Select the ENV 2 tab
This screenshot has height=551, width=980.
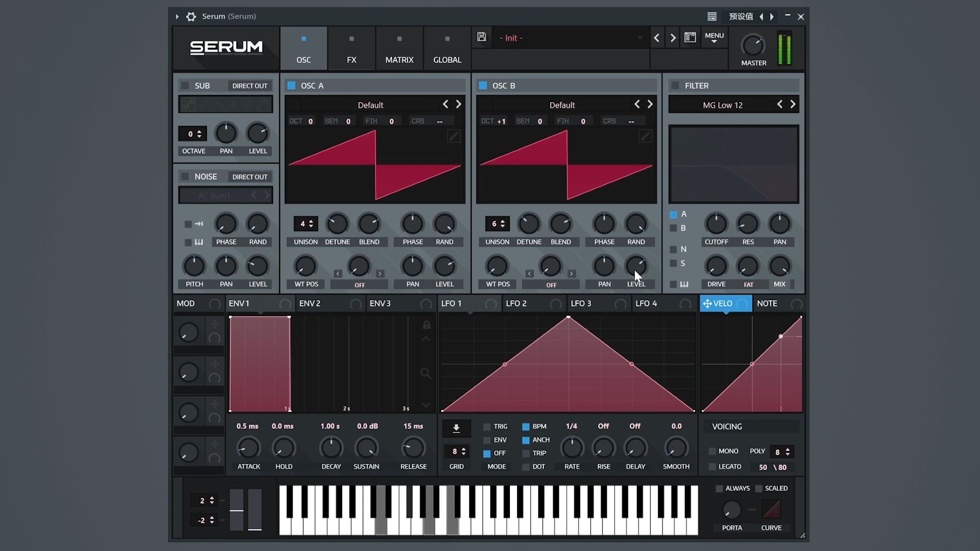coord(330,303)
